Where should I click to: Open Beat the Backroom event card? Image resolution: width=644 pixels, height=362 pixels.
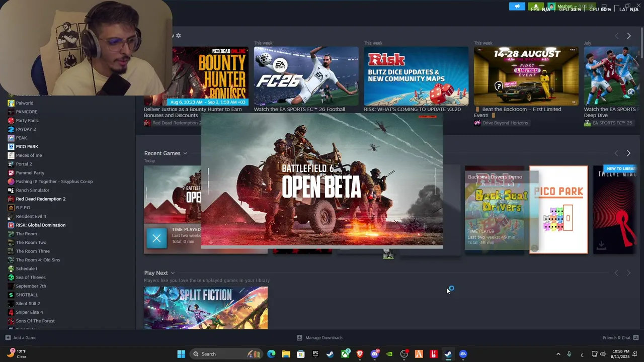pyautogui.click(x=526, y=76)
